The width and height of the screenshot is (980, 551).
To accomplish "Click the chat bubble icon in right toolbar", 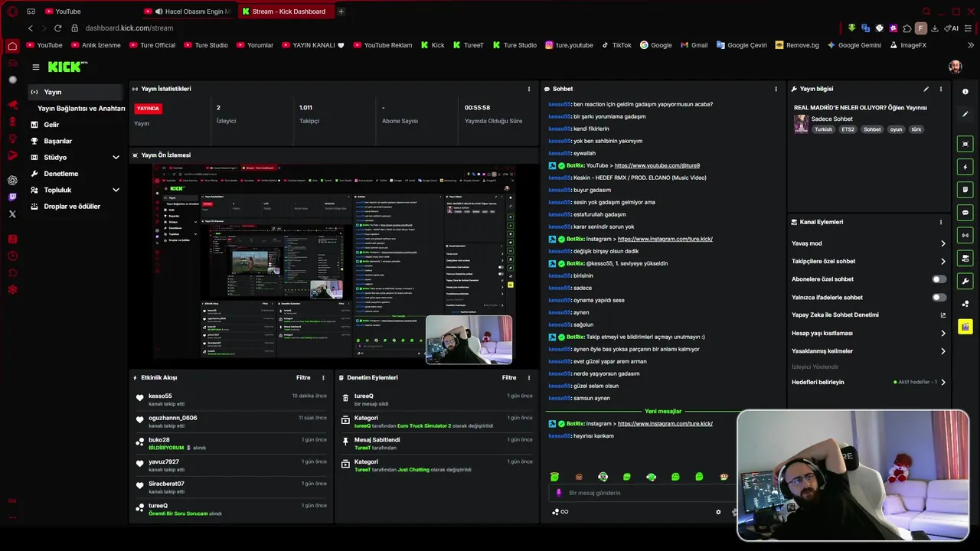I will pos(965,212).
